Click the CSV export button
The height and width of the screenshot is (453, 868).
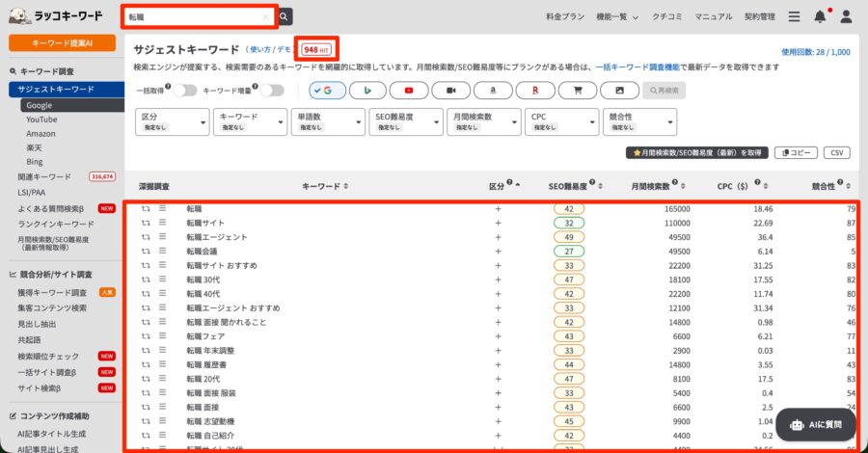coord(837,152)
